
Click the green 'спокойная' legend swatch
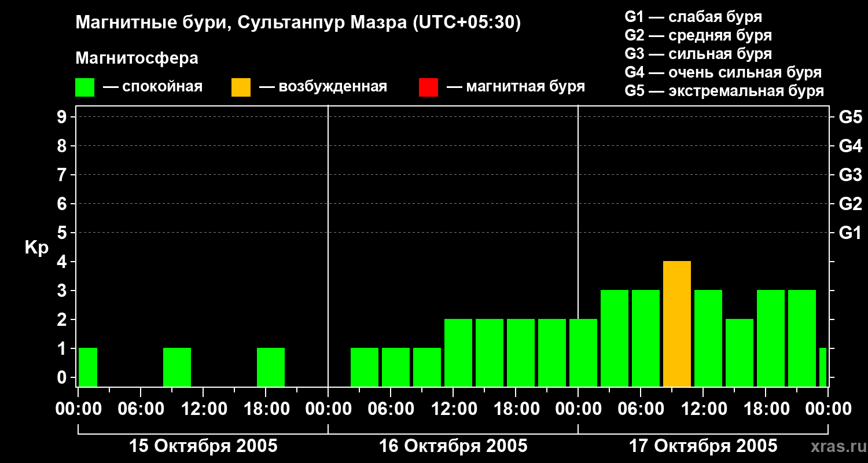[85, 87]
